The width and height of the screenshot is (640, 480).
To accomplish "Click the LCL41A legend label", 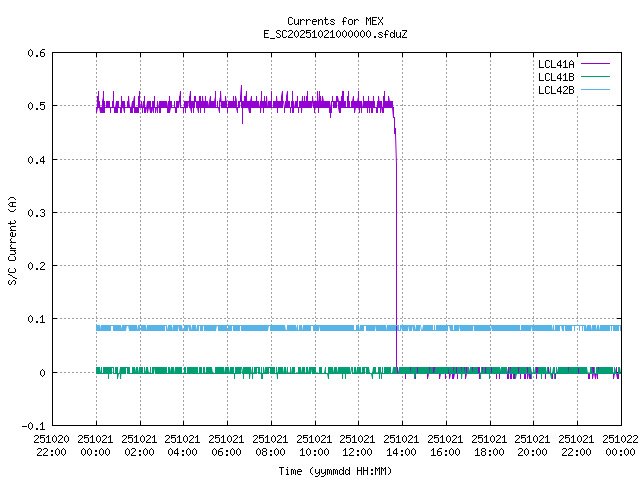I will (x=555, y=64).
